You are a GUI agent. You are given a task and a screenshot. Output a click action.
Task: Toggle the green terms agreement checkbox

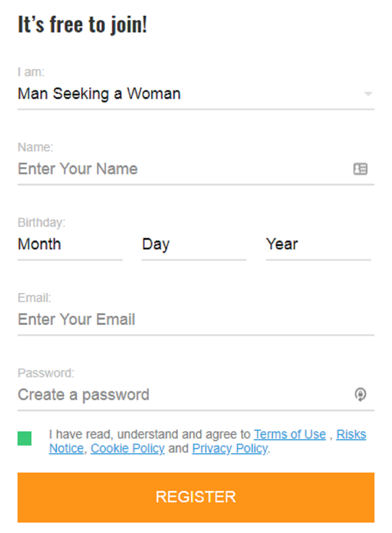[x=24, y=438]
